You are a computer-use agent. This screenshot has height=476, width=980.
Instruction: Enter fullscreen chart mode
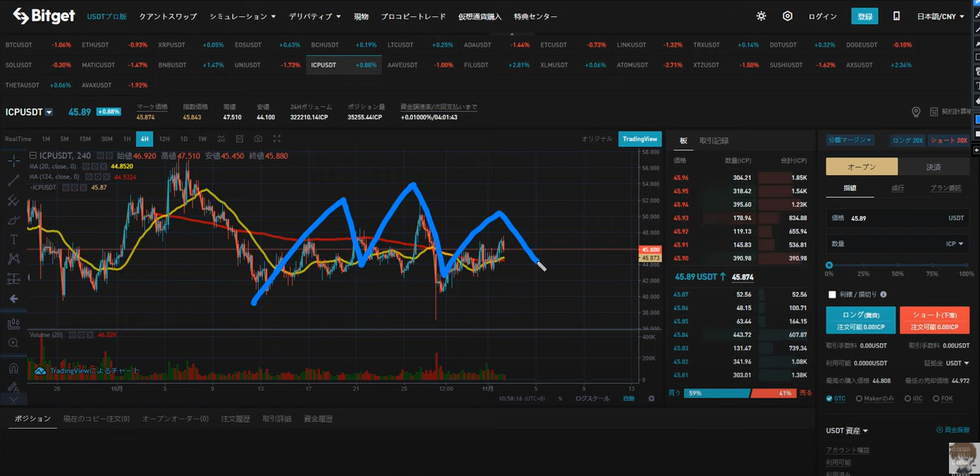pyautogui.click(x=277, y=139)
